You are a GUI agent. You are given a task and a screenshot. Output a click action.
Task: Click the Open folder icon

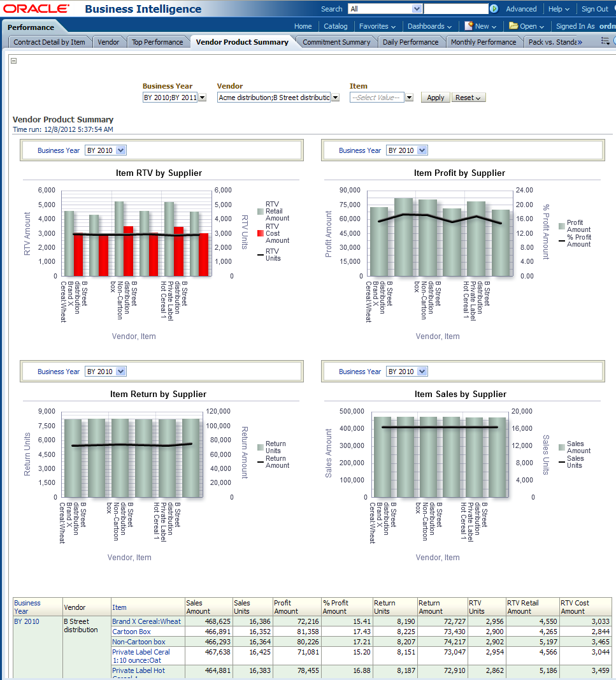513,26
